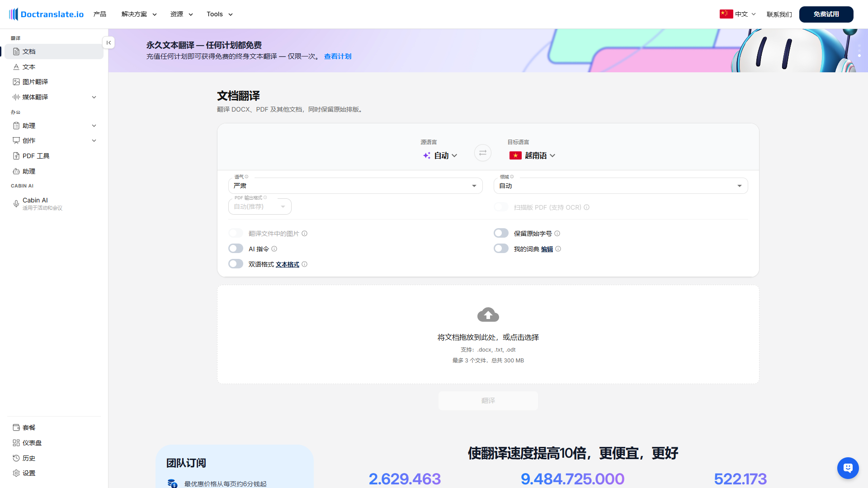Click info icon next to AI 指令
The image size is (868, 488).
[274, 249]
